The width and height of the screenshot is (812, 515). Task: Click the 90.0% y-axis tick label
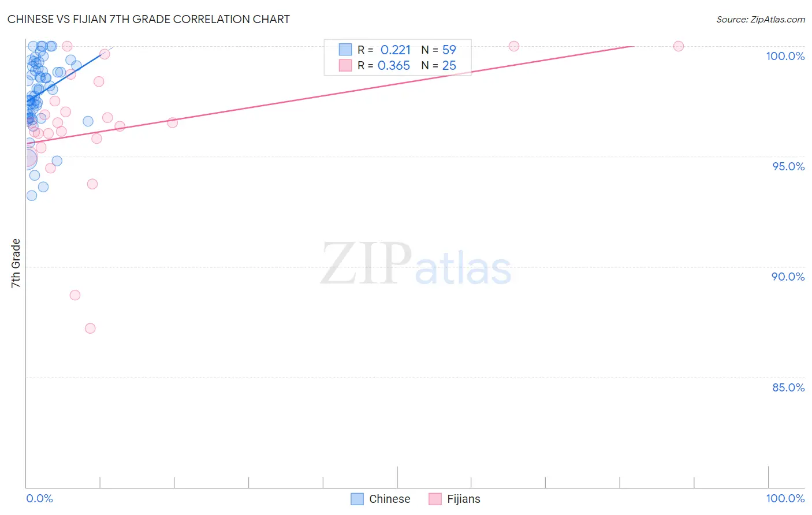tap(788, 277)
